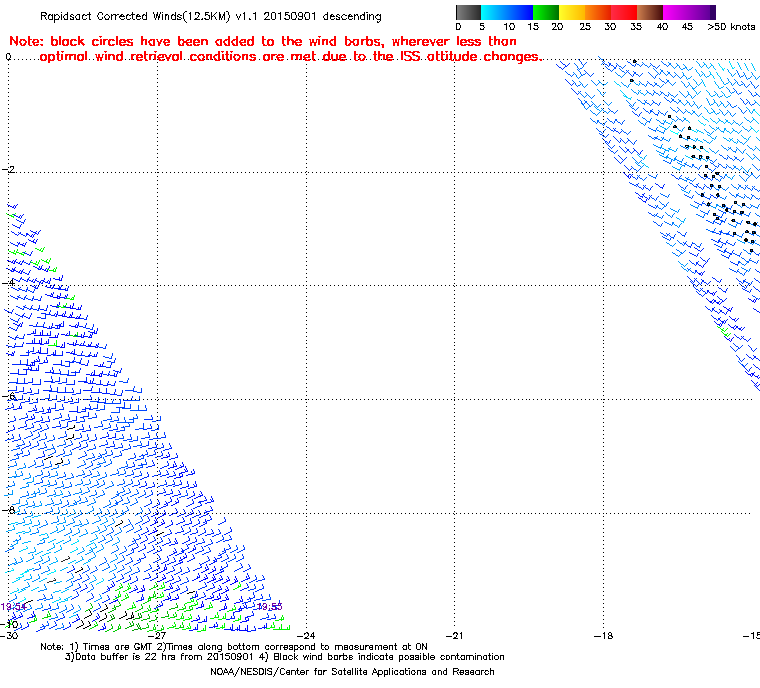Screen dimensions: 760x688
Task: Click the green 15-20 knots color segment
Action: click(546, 13)
